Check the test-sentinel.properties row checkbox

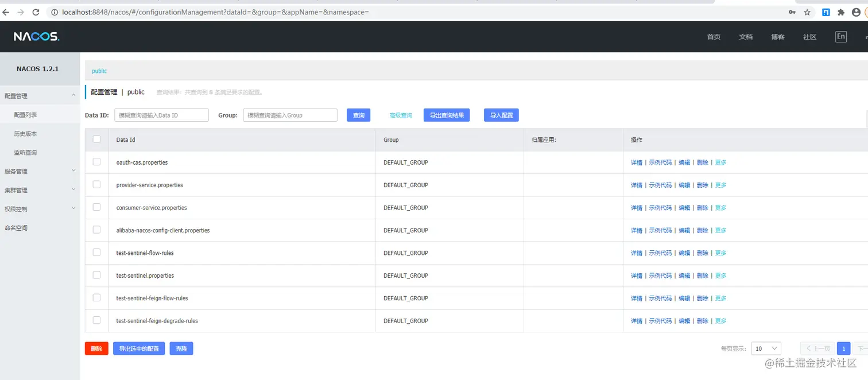tap(96, 275)
